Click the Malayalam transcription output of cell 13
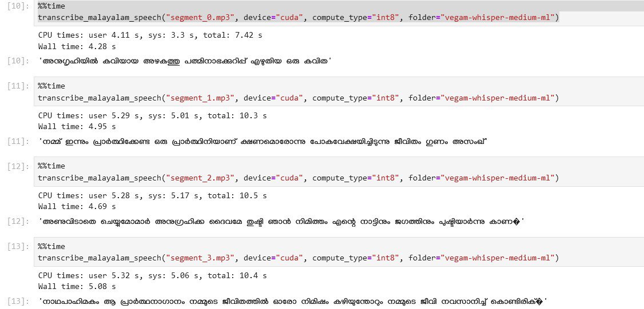644x309 pixels. (293, 302)
